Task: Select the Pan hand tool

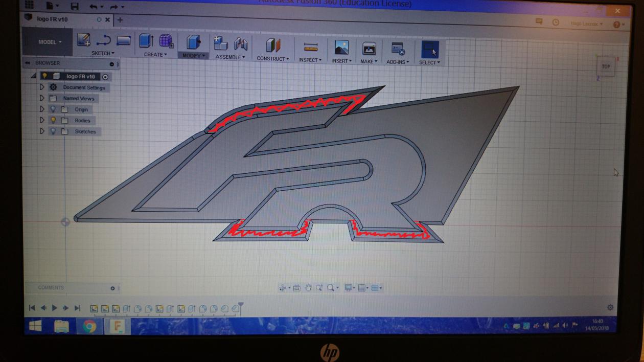Action: click(308, 288)
